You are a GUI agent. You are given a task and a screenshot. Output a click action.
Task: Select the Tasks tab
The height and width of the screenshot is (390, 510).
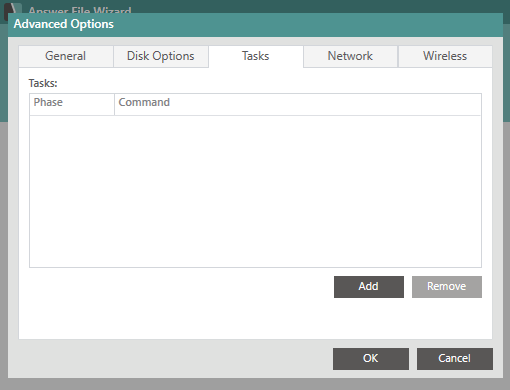click(256, 56)
